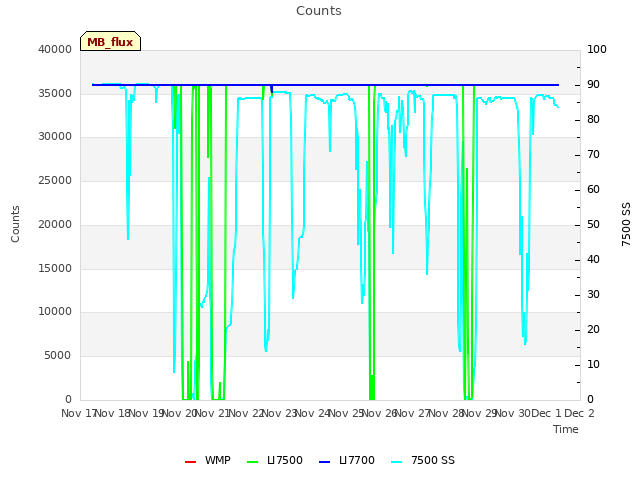Click the Dec 1 date label

tap(546, 413)
